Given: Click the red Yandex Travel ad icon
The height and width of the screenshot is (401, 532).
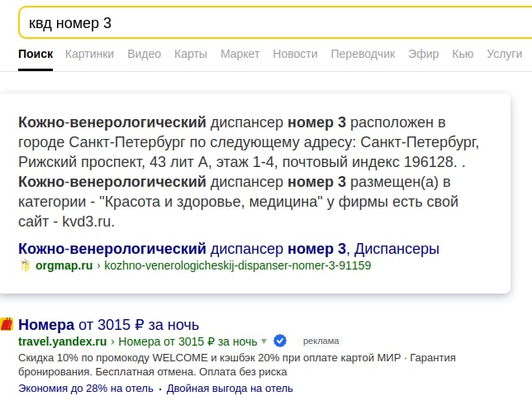Looking at the screenshot, I should point(7,324).
